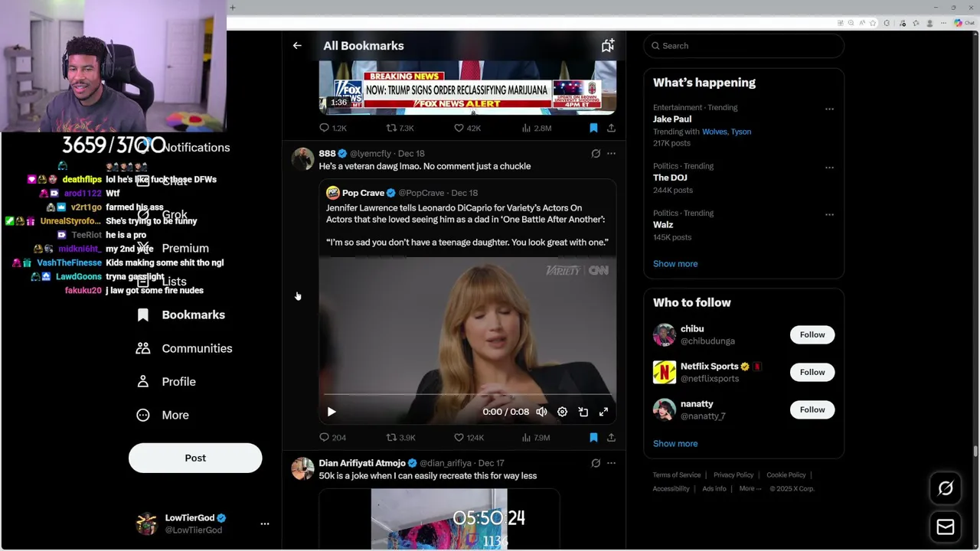Open more options for The DOJ trend

(x=829, y=167)
